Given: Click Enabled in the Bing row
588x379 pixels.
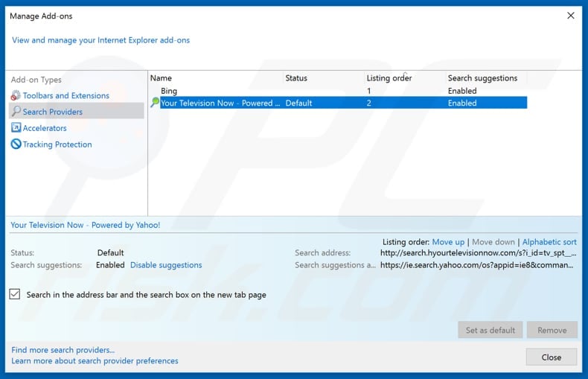Looking at the screenshot, I should tap(462, 91).
